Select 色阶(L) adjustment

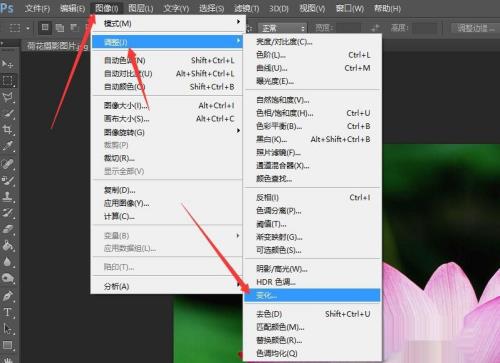tap(312, 55)
